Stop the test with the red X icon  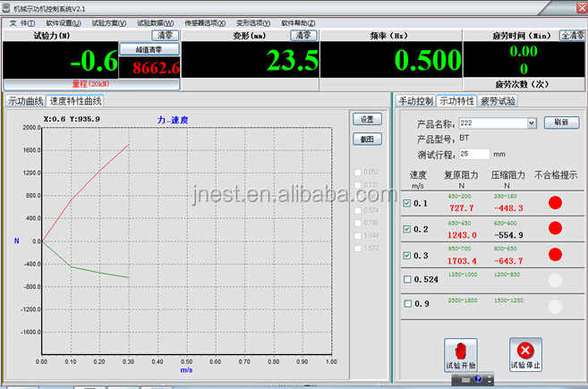tap(525, 354)
